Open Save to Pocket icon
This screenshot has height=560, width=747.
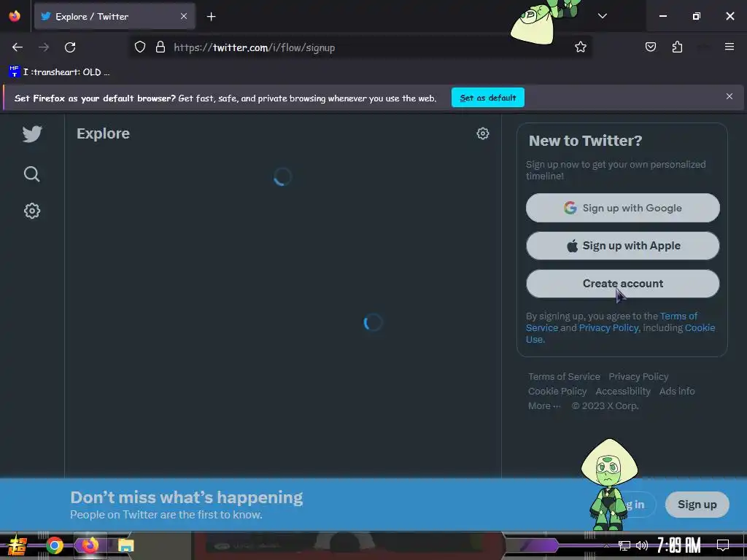coord(650,47)
